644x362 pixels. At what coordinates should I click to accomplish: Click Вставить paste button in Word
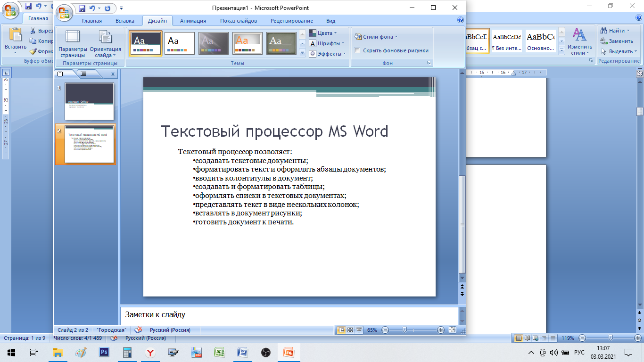(x=15, y=41)
